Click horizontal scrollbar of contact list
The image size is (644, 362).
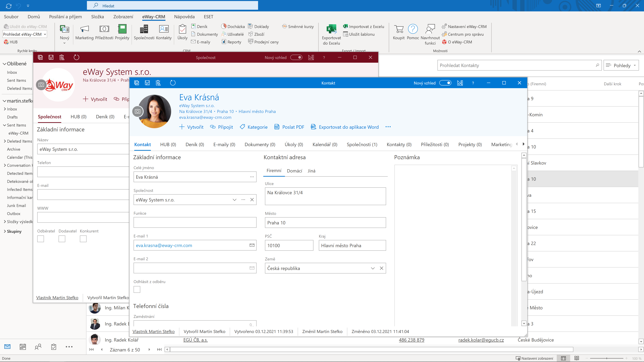(x=371, y=349)
